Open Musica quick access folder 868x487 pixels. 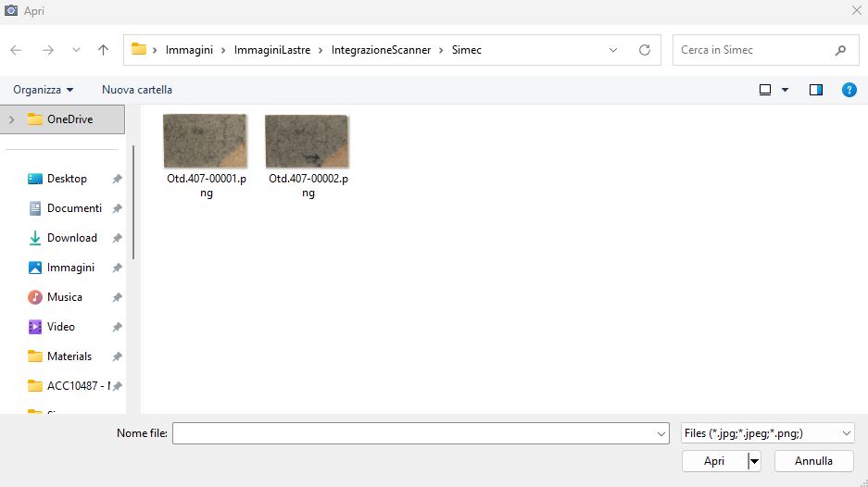65,297
